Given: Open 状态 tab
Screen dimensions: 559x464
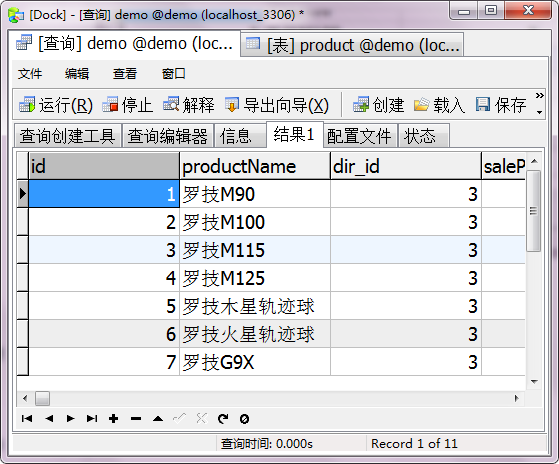Looking at the screenshot, I should pyautogui.click(x=424, y=136).
